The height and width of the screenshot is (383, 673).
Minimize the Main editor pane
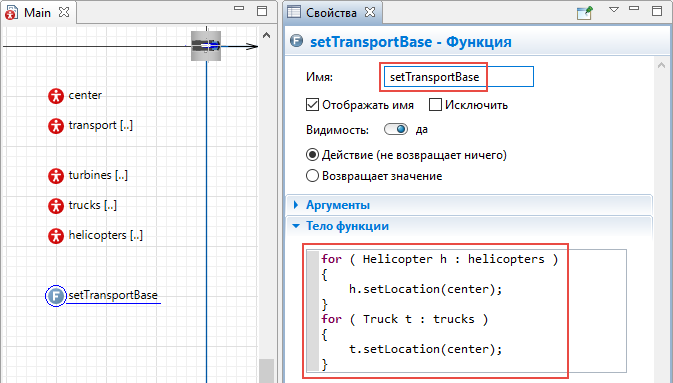(x=239, y=9)
